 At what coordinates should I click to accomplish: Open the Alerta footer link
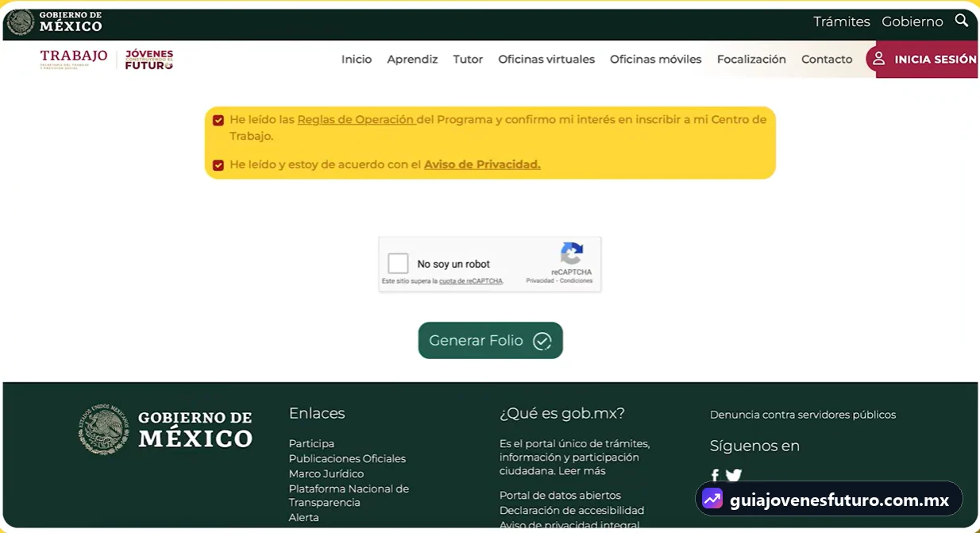(x=304, y=518)
